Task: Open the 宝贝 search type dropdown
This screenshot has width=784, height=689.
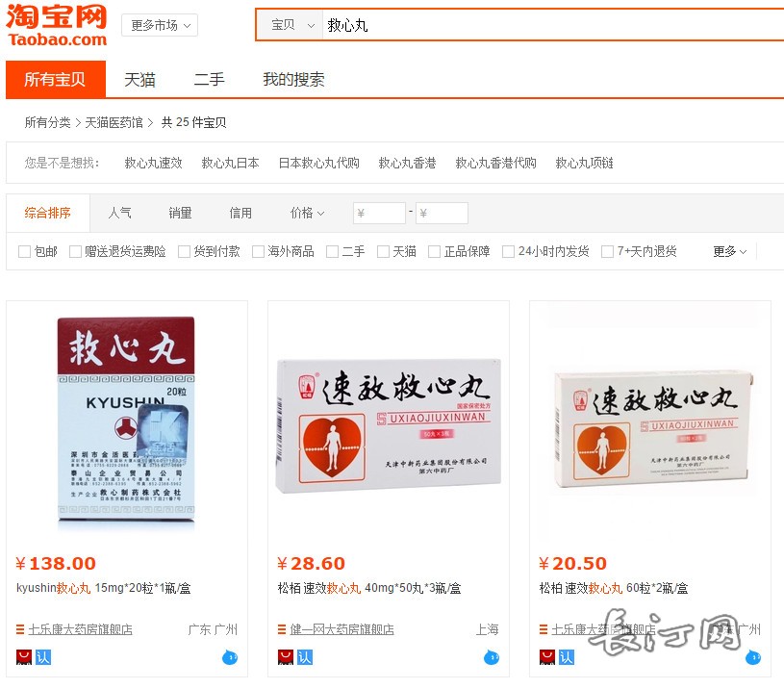Action: (x=291, y=25)
